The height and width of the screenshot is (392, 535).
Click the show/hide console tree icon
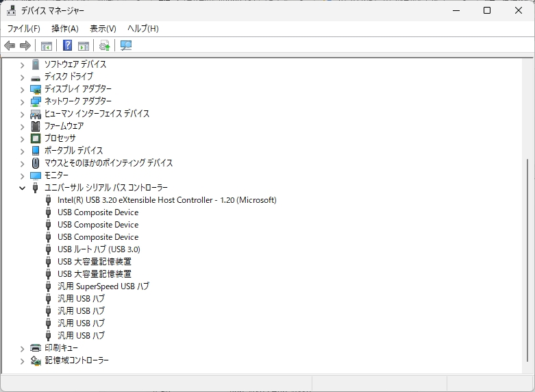(47, 46)
